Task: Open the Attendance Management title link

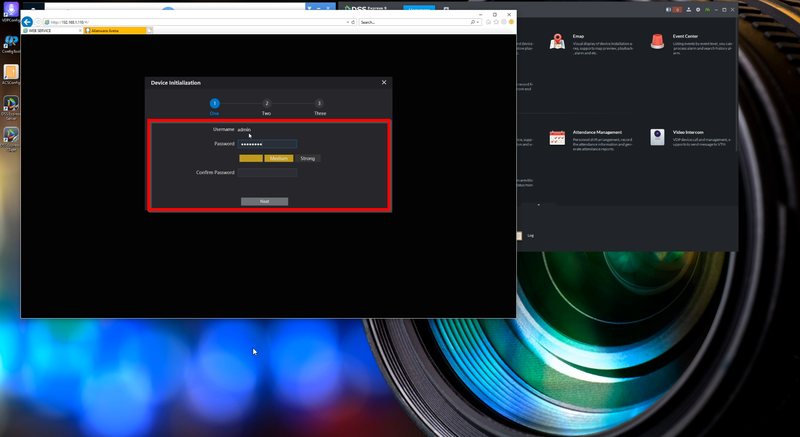Action: point(597,132)
